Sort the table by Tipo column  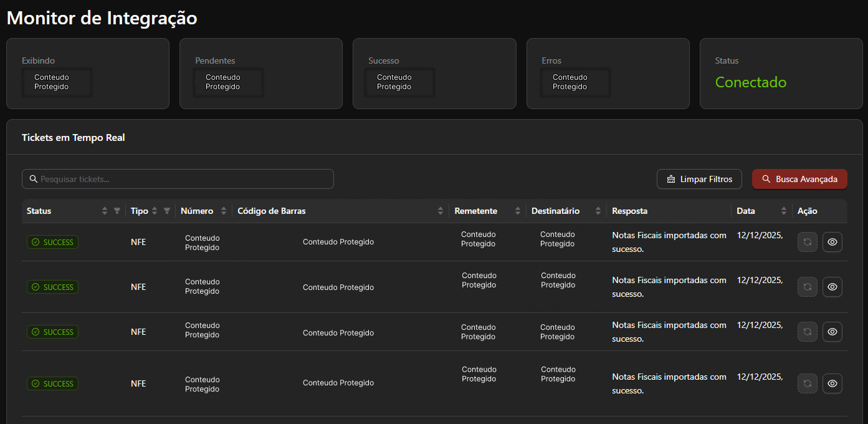(x=155, y=211)
